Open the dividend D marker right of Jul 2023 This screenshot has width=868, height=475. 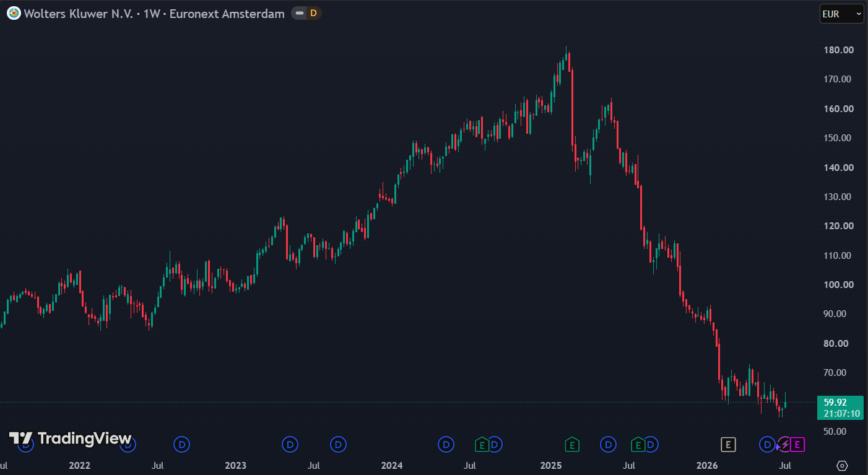(338, 444)
